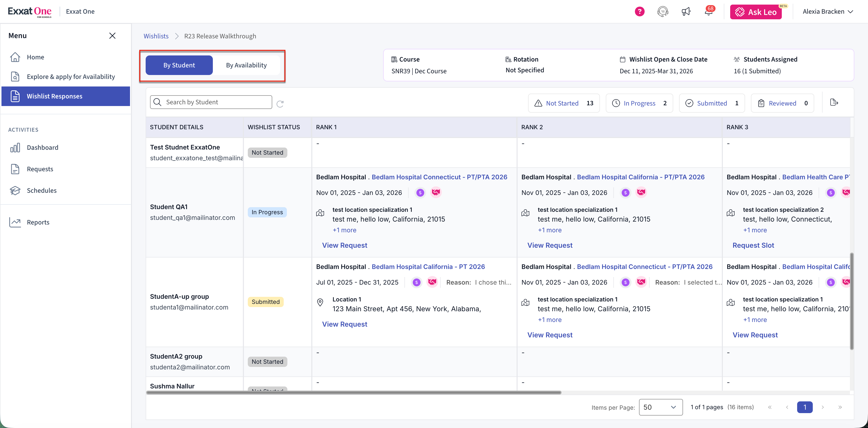Click the export icon beside Reviewed filter
This screenshot has width=868, height=428.
[834, 103]
